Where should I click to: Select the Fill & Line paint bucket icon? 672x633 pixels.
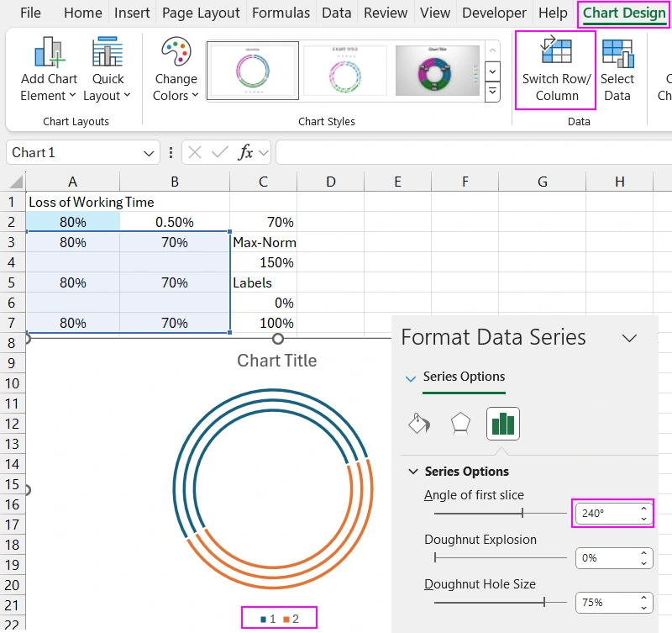(418, 423)
